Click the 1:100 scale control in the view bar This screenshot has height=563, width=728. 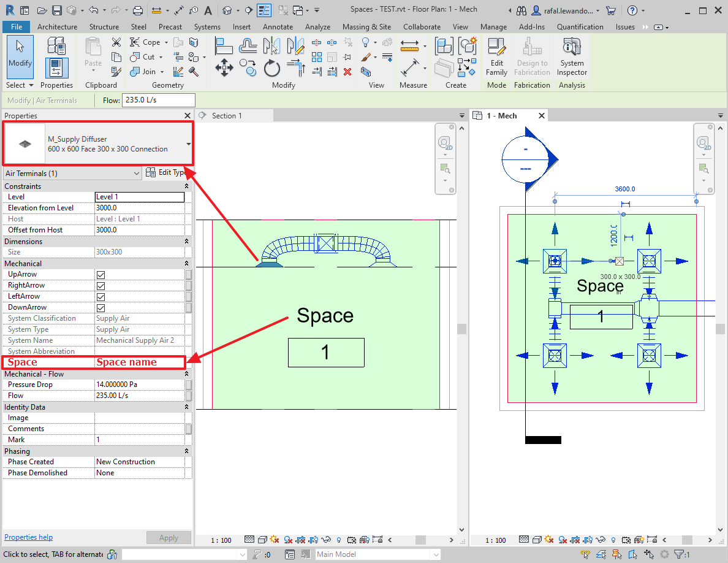tap(221, 540)
